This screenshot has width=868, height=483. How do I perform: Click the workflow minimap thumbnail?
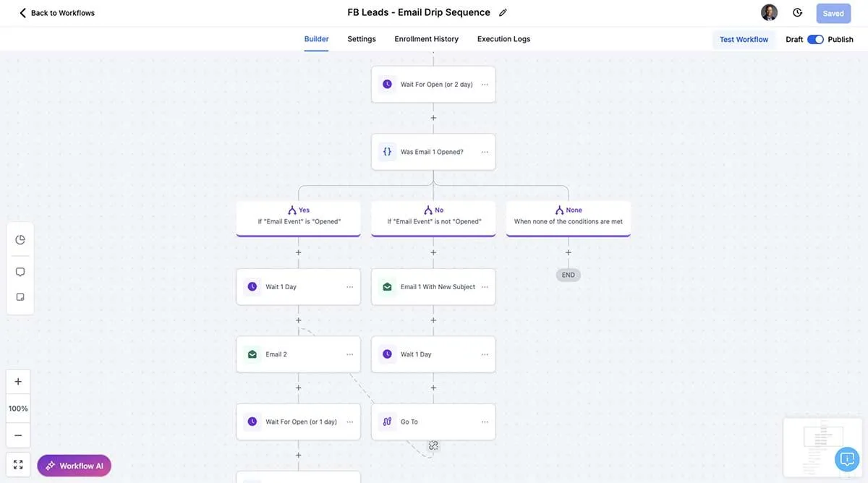coord(822,448)
